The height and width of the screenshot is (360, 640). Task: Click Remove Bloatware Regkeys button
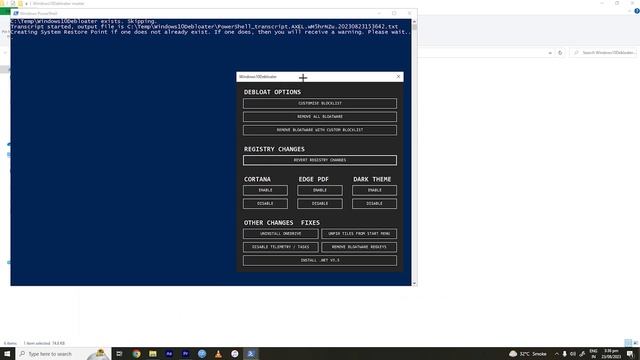coord(359,247)
